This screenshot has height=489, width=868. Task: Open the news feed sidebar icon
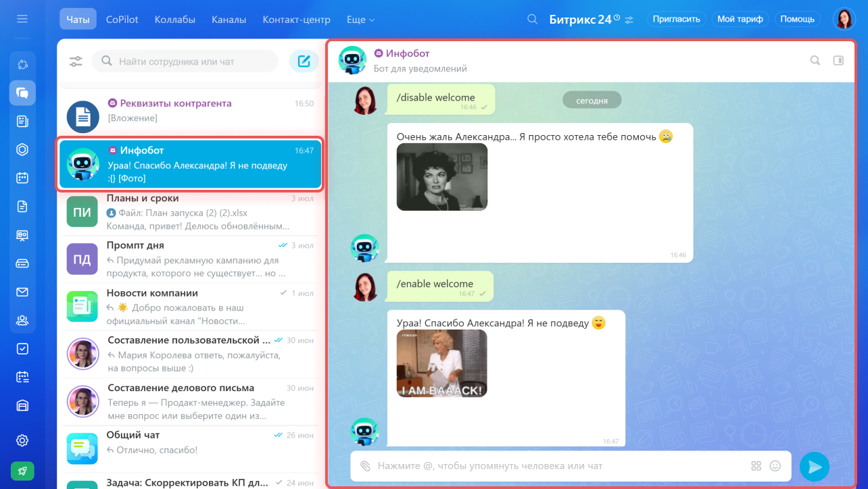[x=22, y=122]
